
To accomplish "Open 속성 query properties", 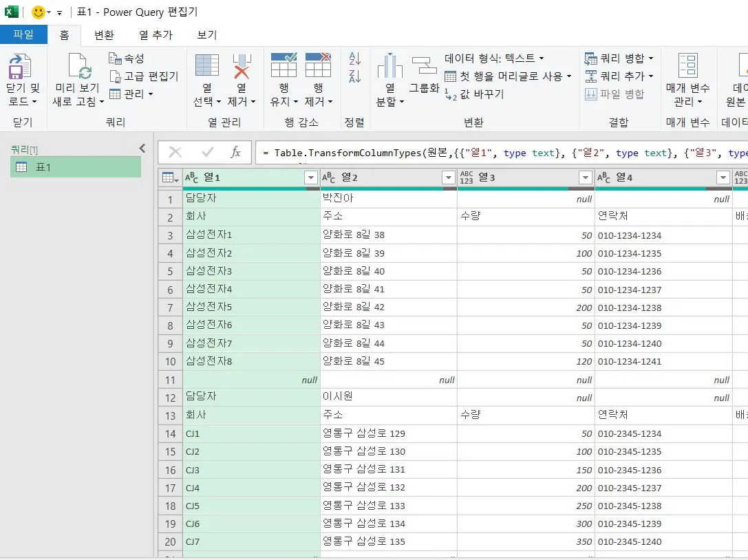I will pos(127,58).
